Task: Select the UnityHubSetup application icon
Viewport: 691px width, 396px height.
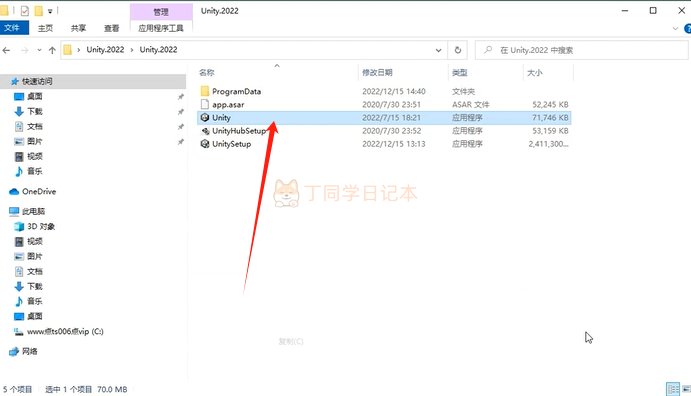Action: [205, 131]
